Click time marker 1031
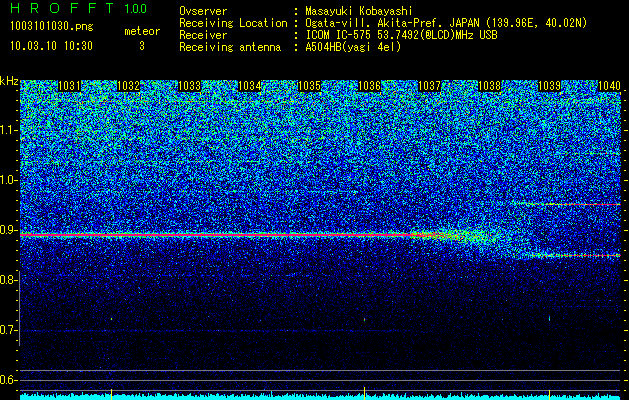This screenshot has width=629, height=400. pos(69,86)
